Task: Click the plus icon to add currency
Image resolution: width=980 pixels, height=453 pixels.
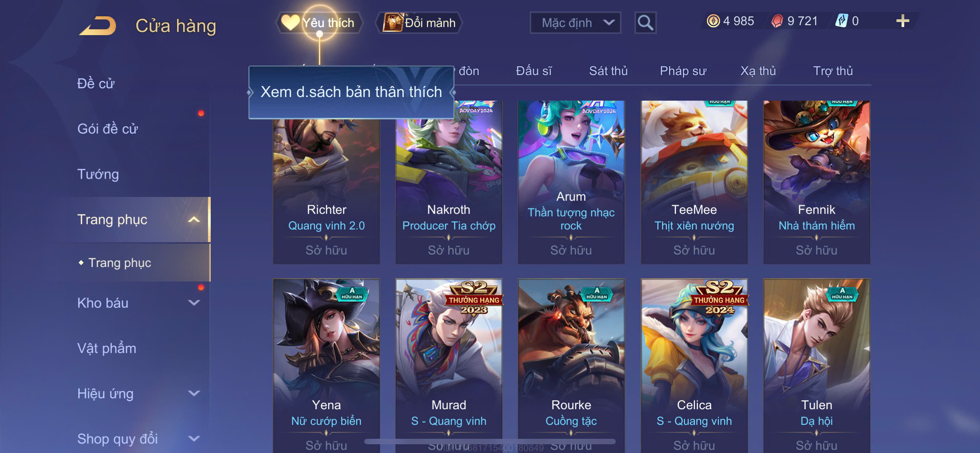Action: tap(902, 21)
